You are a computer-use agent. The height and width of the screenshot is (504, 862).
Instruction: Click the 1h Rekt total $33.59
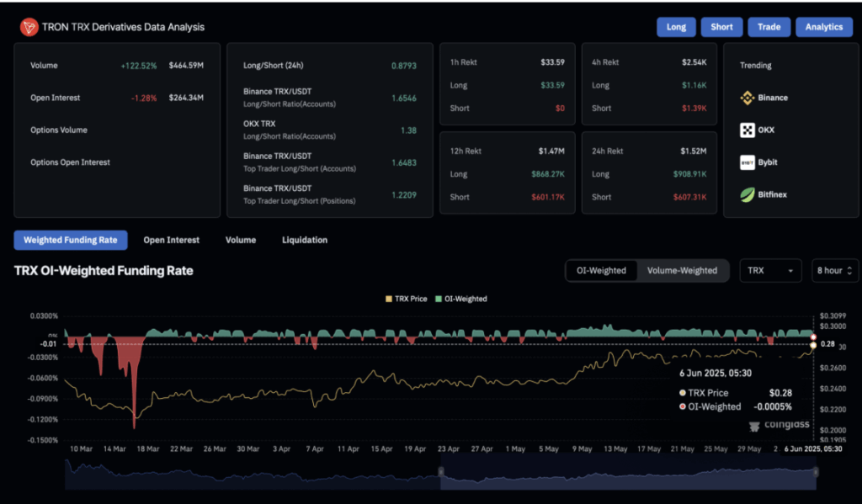[552, 62]
